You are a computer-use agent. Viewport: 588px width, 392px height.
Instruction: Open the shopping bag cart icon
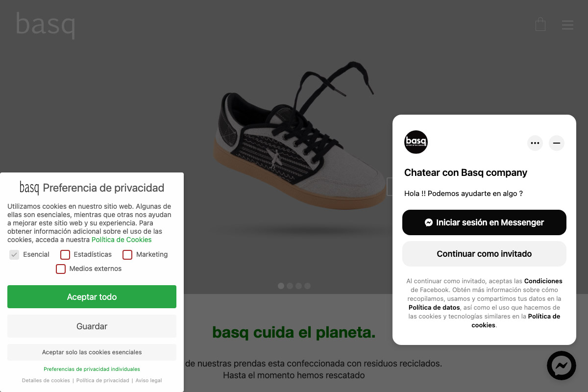point(540,24)
